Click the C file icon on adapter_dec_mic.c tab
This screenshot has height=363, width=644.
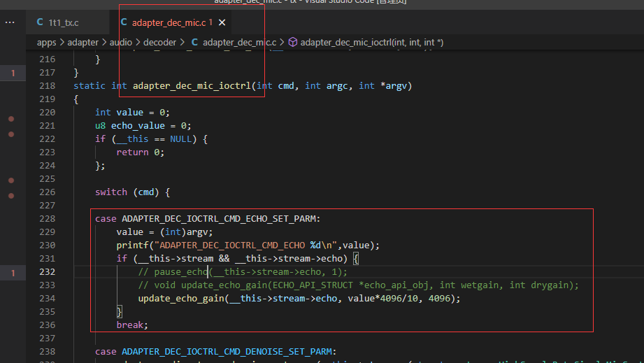click(124, 22)
